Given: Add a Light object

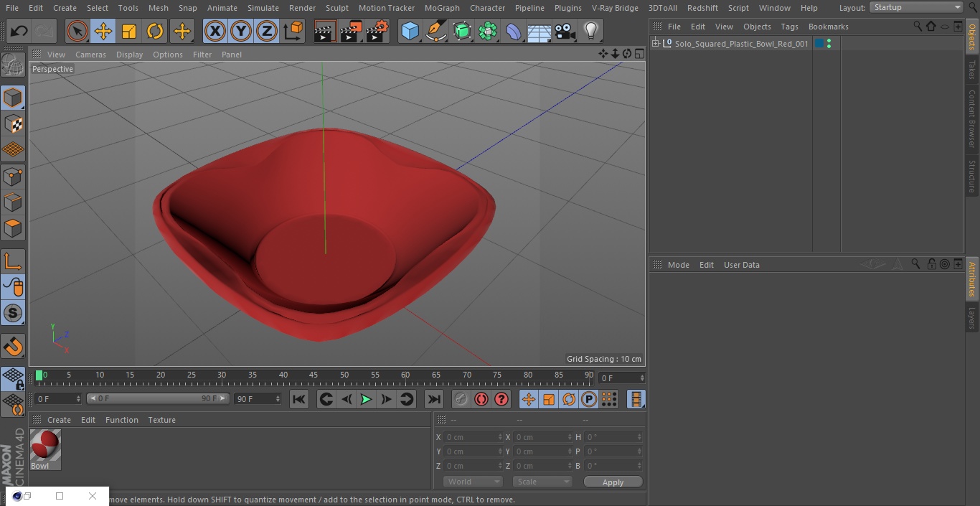Looking at the screenshot, I should [x=591, y=32].
